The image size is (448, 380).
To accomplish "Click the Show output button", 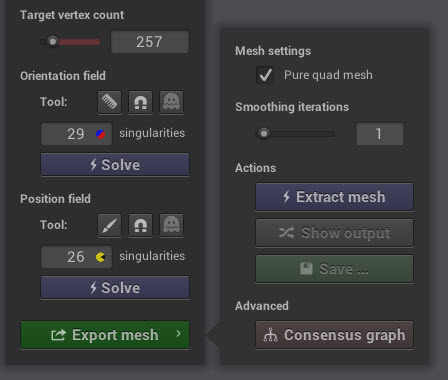I will click(334, 233).
